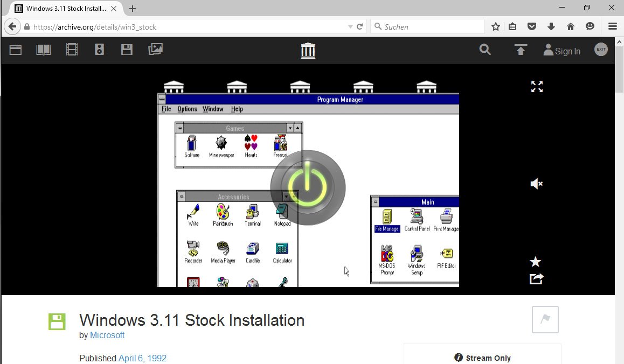Toggle fullscreen mode for the emulator

(537, 87)
